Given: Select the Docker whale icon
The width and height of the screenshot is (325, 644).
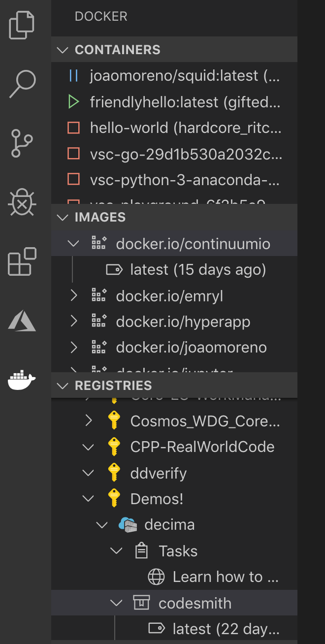Looking at the screenshot, I should click(22, 380).
